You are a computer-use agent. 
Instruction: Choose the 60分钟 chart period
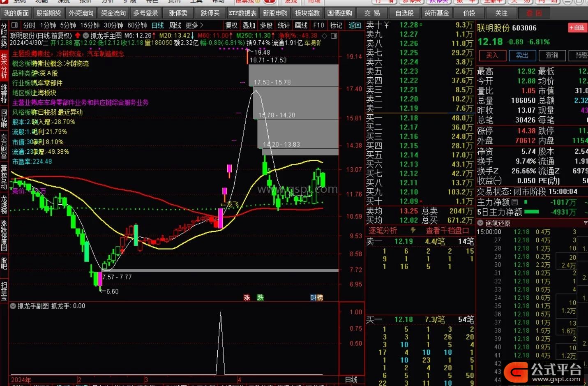pyautogui.click(x=137, y=25)
